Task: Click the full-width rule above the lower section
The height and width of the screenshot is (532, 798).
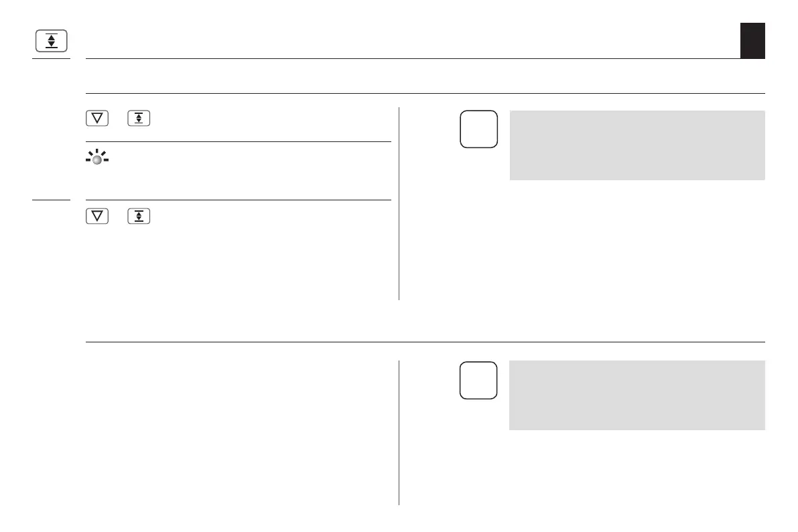Action: tap(425, 342)
